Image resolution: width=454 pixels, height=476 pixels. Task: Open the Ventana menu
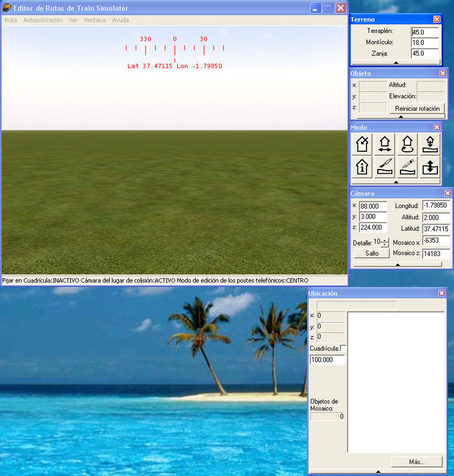point(95,20)
